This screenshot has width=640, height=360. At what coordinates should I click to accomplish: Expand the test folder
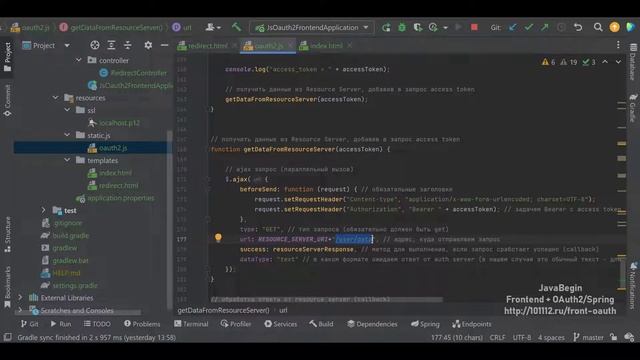(x=44, y=210)
